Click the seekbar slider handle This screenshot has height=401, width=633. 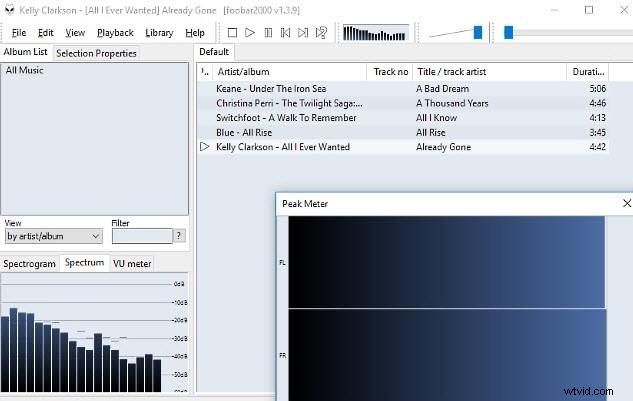(x=509, y=33)
